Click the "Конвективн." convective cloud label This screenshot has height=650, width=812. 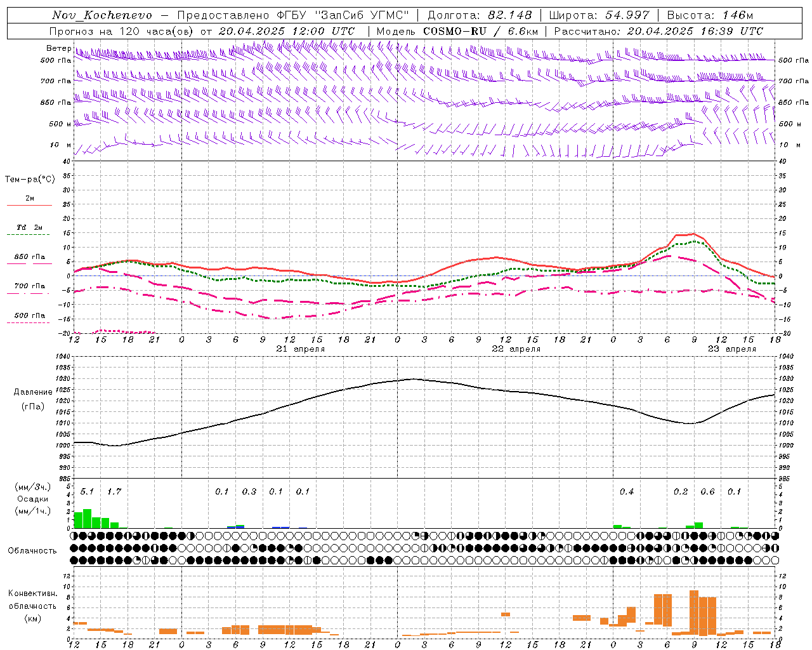click(x=33, y=594)
